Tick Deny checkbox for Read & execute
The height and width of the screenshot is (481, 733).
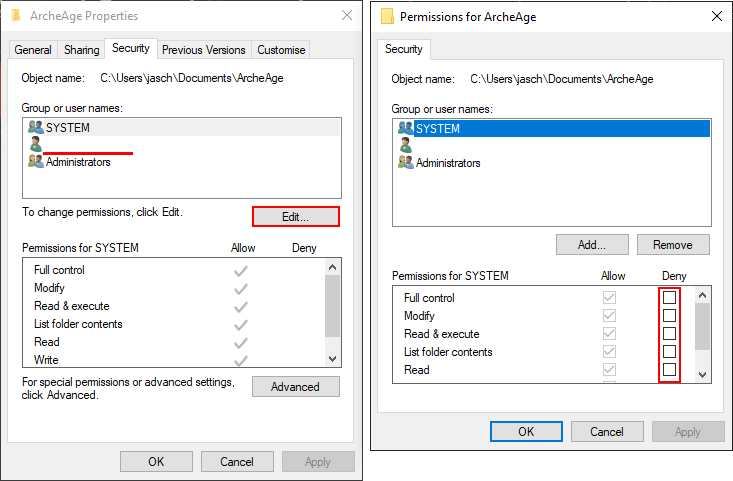[x=669, y=333]
